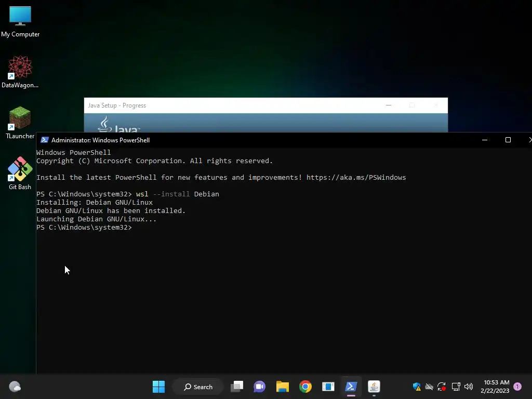Open the Windows Start menu

click(x=158, y=387)
